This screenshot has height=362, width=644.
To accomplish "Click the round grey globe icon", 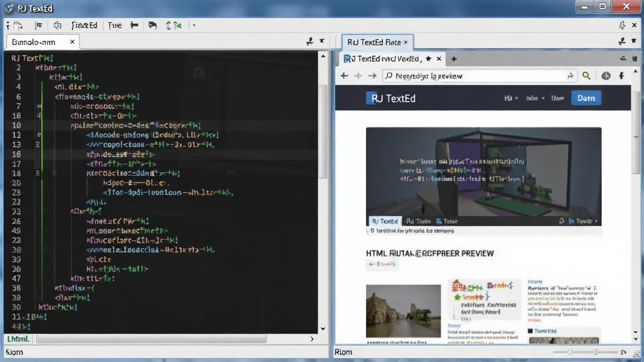I will pos(606,76).
